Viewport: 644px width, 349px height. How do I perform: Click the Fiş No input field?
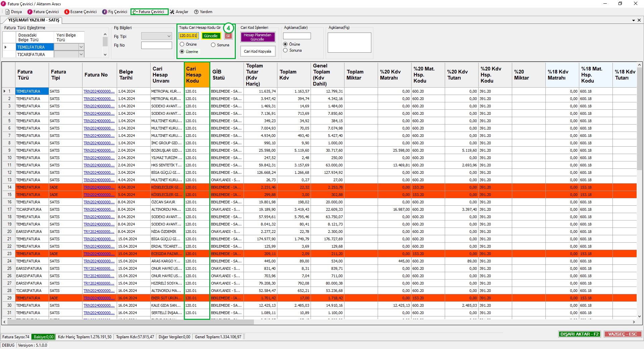(156, 45)
